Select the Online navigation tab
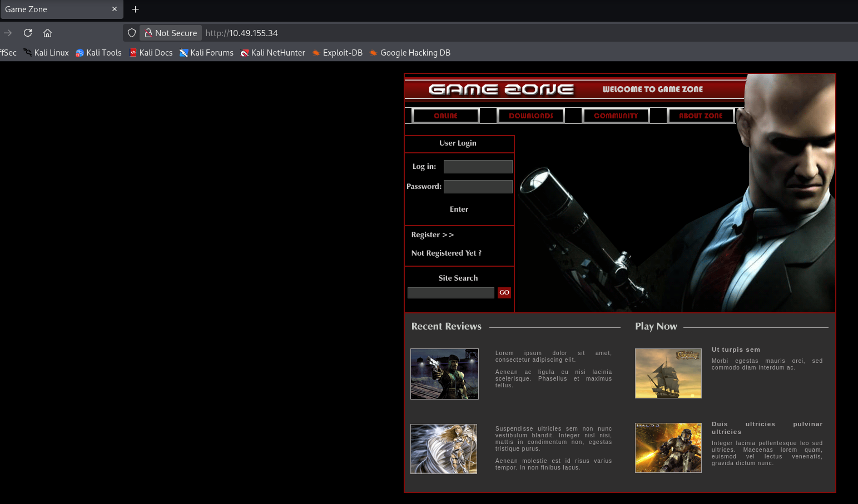 [x=446, y=116]
